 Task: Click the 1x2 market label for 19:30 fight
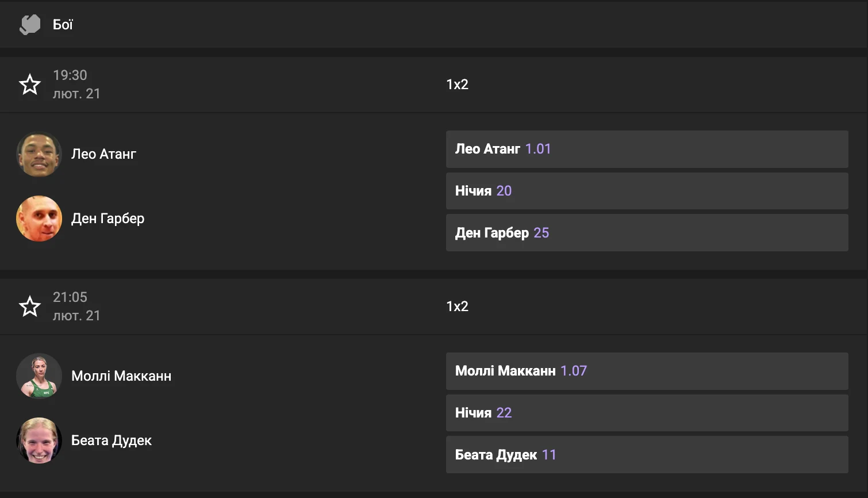coord(457,85)
